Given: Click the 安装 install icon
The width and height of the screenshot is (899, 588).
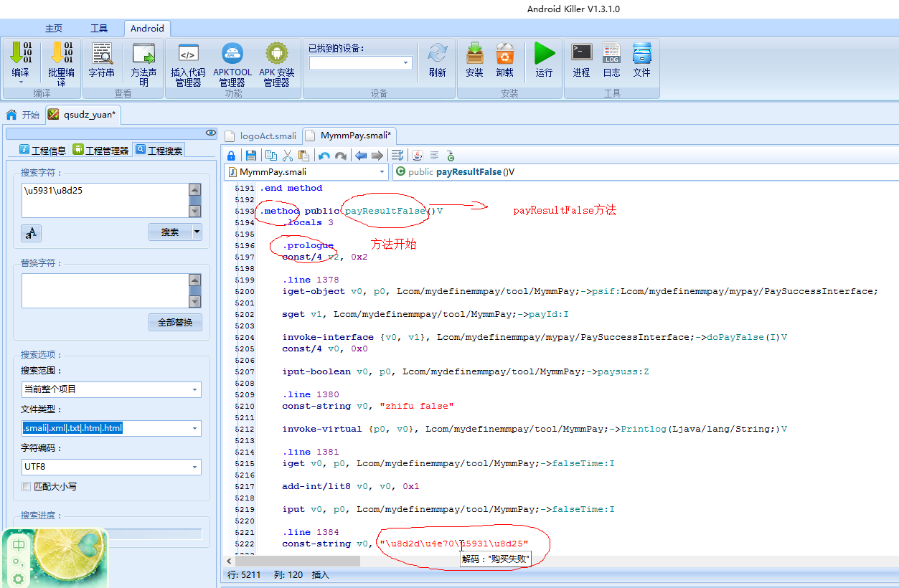Looking at the screenshot, I should click(474, 53).
